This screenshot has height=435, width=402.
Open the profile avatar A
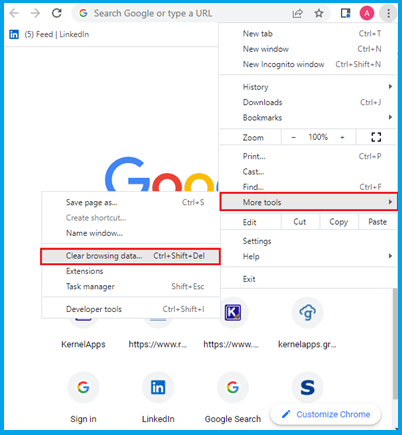click(x=367, y=13)
